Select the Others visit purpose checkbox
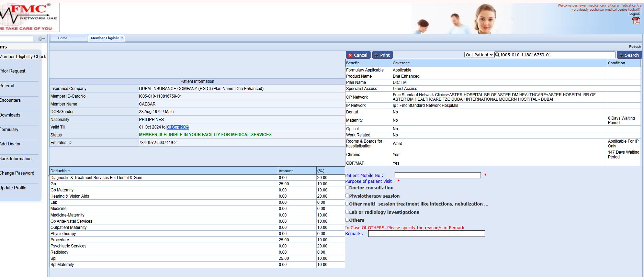Viewport: 644px width, 277px height. click(347, 220)
